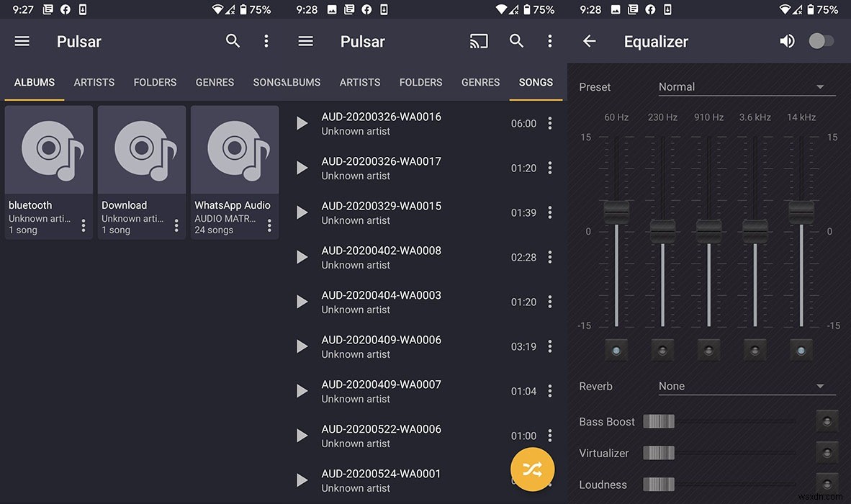
Task: Tap the Virtualizer slider
Action: click(x=659, y=453)
